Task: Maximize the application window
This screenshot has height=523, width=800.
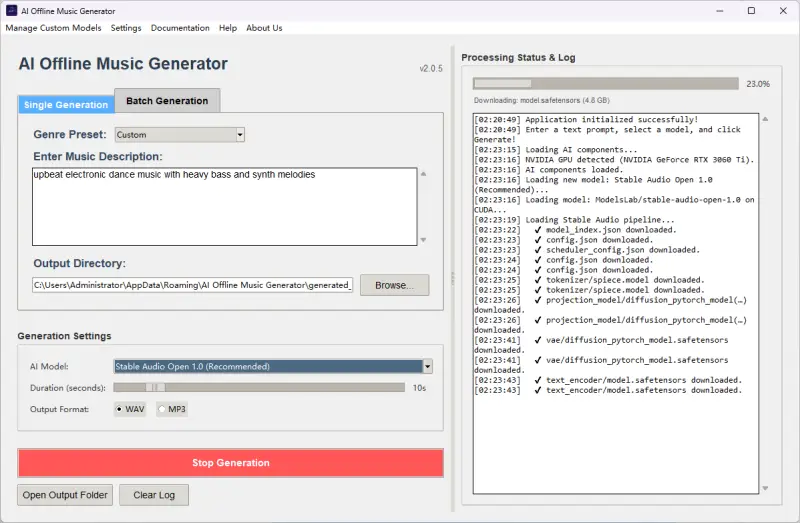Action: coord(749,10)
